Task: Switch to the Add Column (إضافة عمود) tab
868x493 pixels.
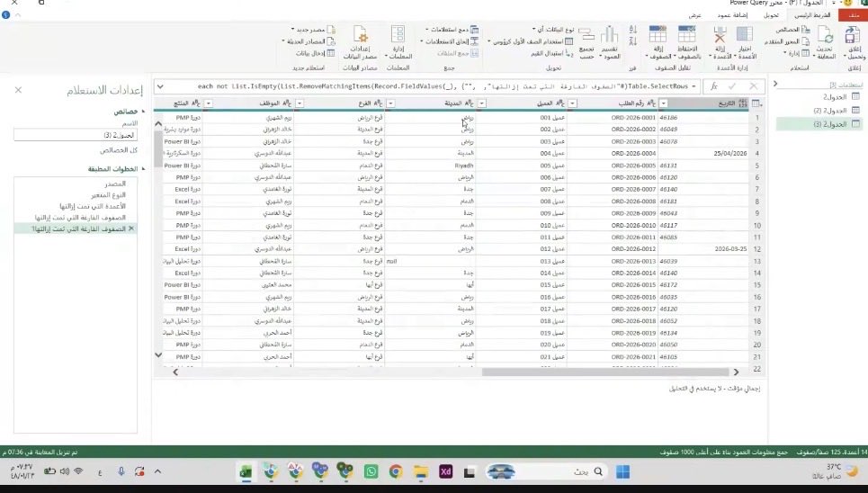Action: coord(732,15)
